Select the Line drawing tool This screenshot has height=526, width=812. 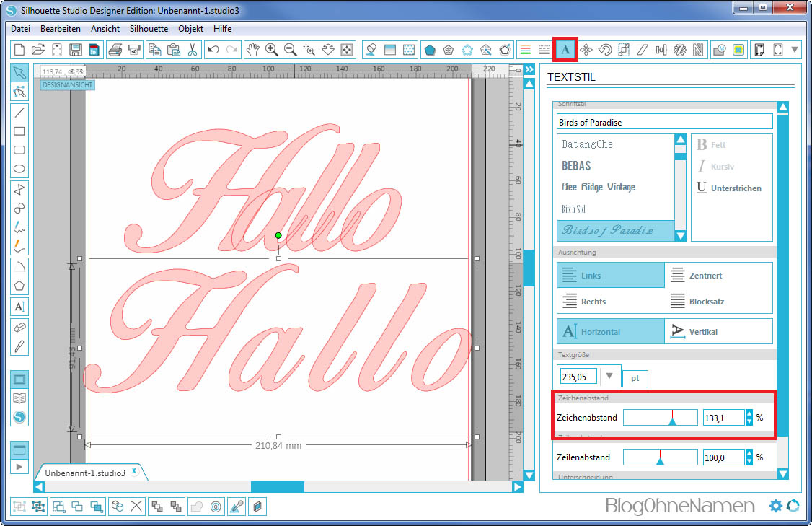[20, 112]
